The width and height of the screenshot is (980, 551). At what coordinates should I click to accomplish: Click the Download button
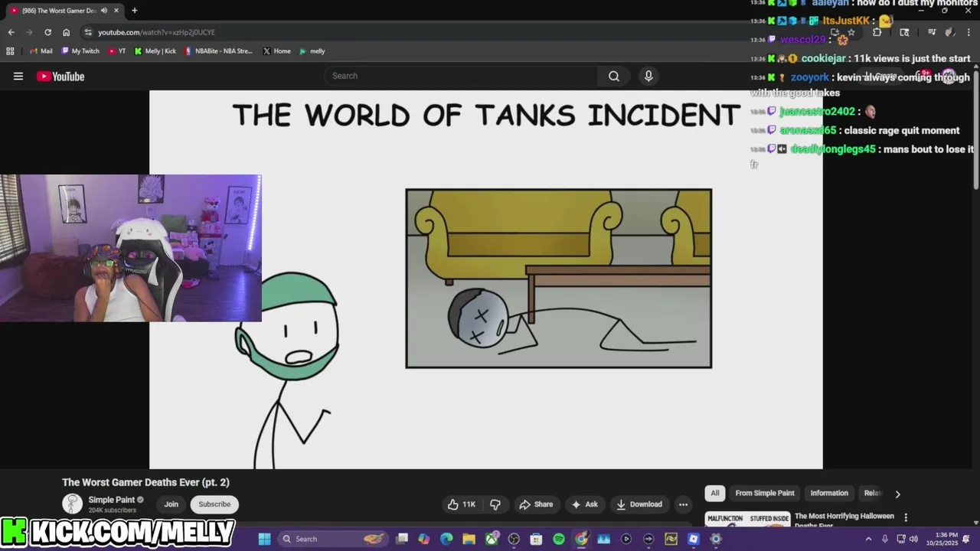tap(639, 504)
